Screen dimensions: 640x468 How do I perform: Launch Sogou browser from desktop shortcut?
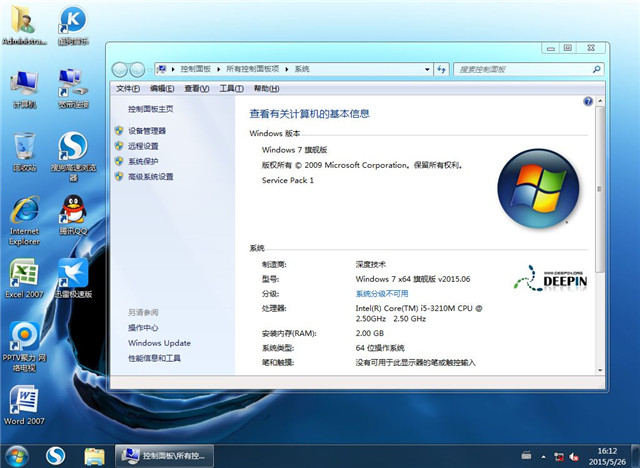click(73, 156)
